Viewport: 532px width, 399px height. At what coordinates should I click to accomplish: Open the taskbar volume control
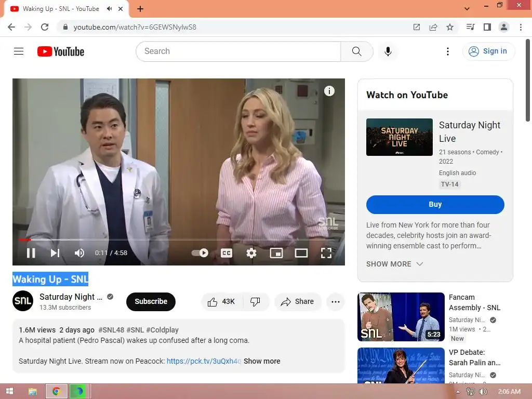[x=483, y=392]
